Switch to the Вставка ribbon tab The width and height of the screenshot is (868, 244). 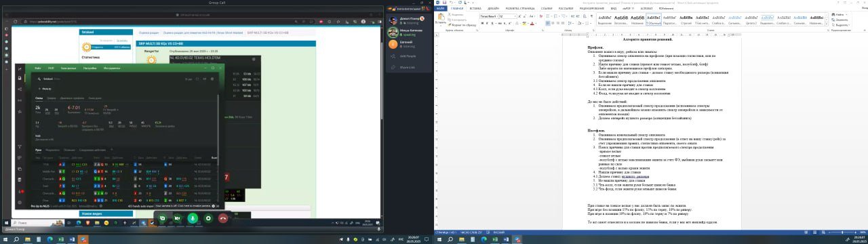click(475, 8)
